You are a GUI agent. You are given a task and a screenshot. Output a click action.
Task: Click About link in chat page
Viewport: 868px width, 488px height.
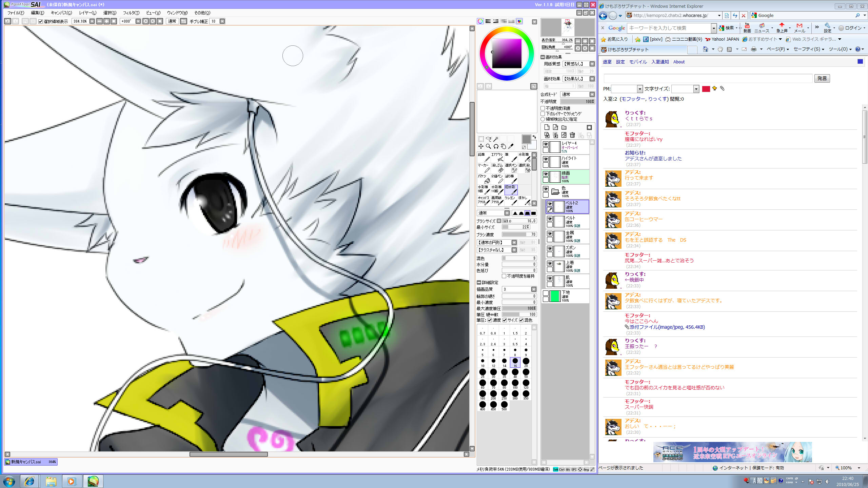679,62
